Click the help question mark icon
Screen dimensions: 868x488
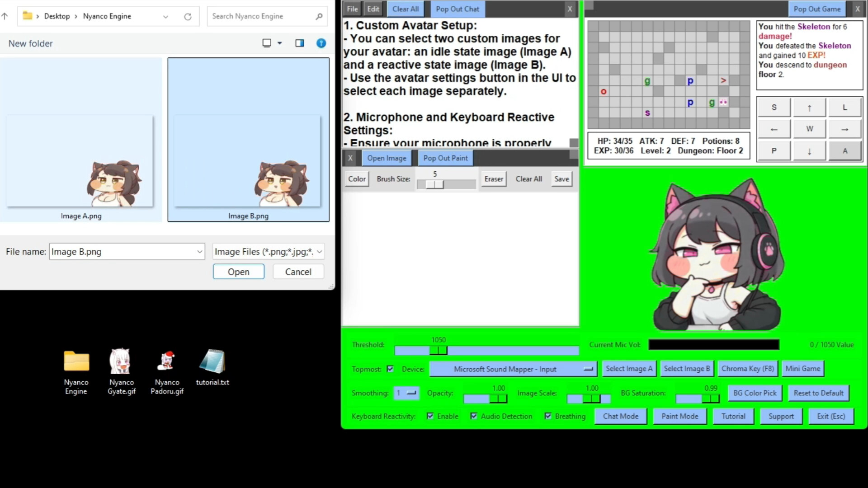point(321,43)
